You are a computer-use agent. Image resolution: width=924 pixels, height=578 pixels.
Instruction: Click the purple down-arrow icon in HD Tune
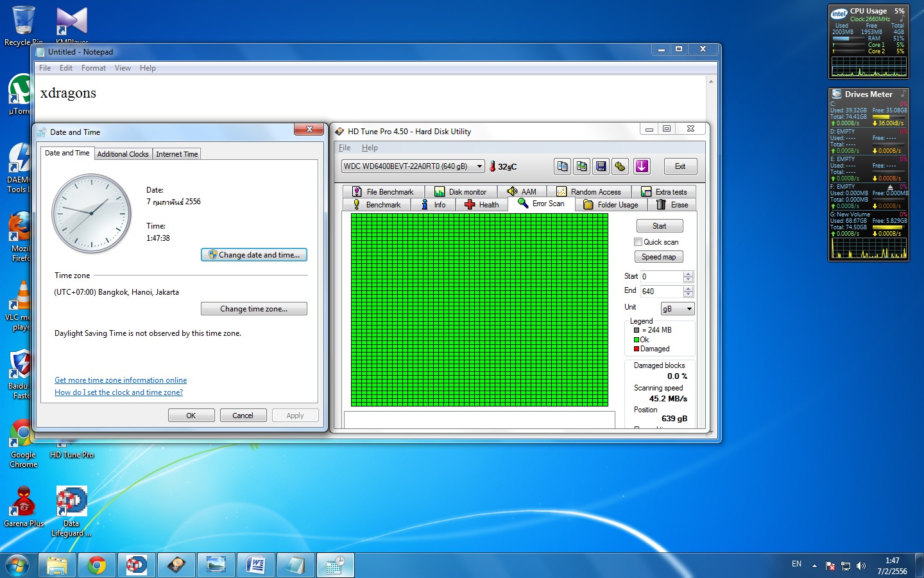click(642, 166)
